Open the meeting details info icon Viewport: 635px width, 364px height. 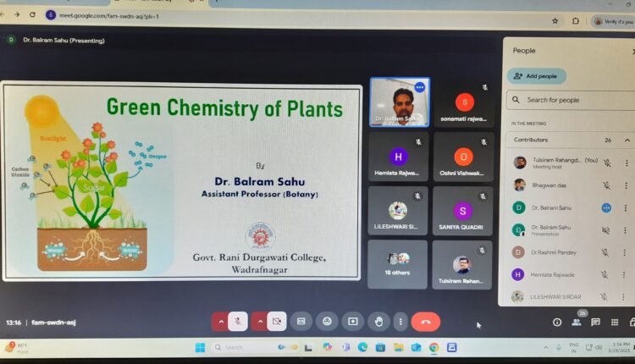557,322
